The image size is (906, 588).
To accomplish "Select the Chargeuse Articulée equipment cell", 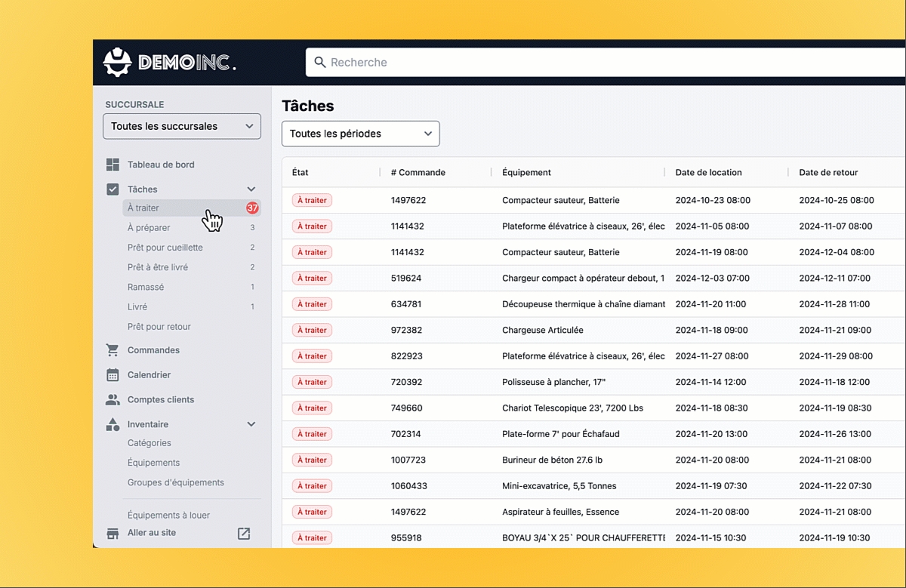I will [543, 330].
